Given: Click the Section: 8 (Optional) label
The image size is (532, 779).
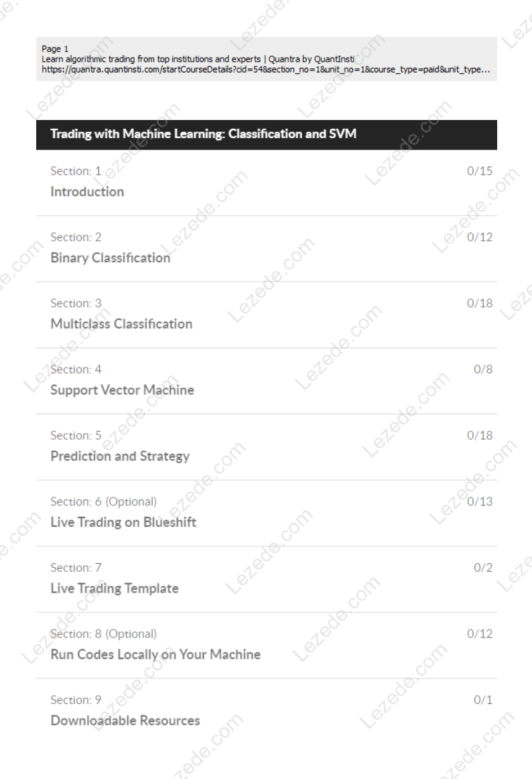Looking at the screenshot, I should pos(103,634).
